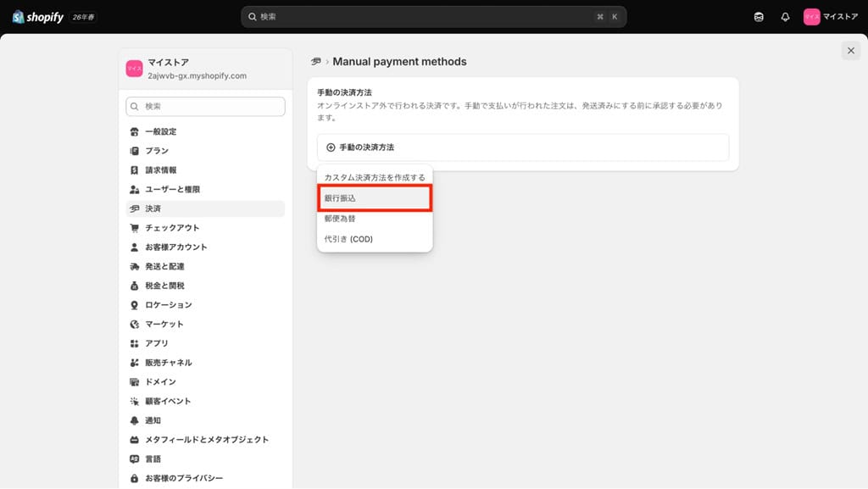Open お客様のプライバシー settings

[x=205, y=479]
